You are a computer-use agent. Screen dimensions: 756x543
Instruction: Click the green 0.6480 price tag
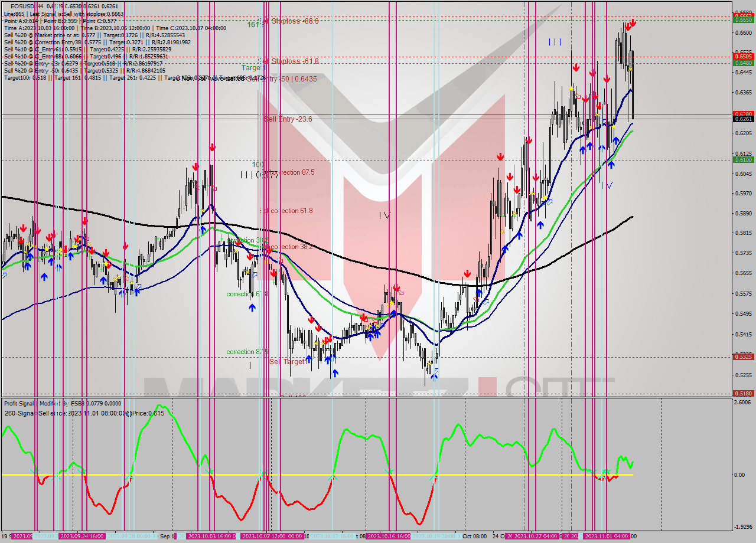[x=742, y=63]
